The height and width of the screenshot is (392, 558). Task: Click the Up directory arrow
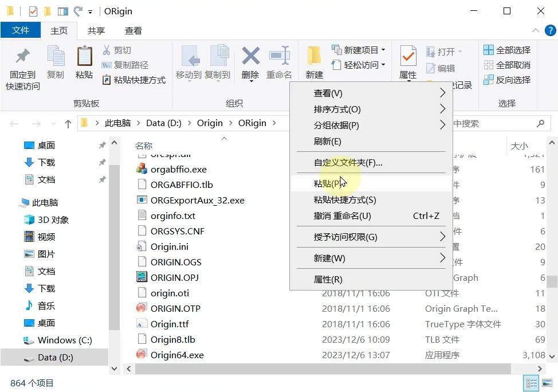click(68, 124)
